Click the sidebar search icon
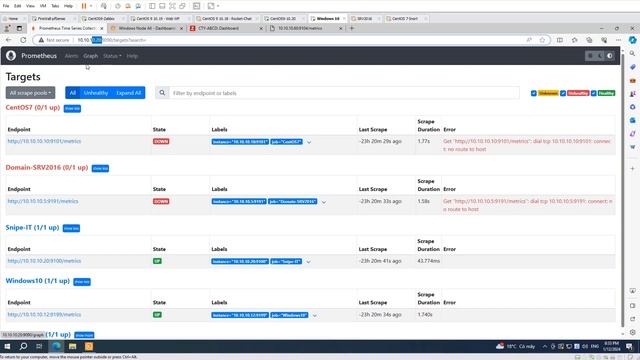 click(x=633, y=53)
